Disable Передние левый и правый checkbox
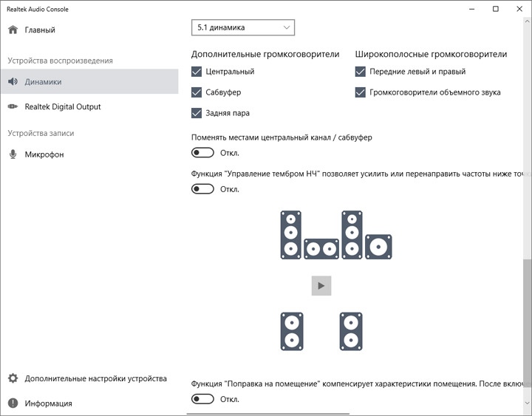Screen dimensions: 532x416 click(361, 72)
